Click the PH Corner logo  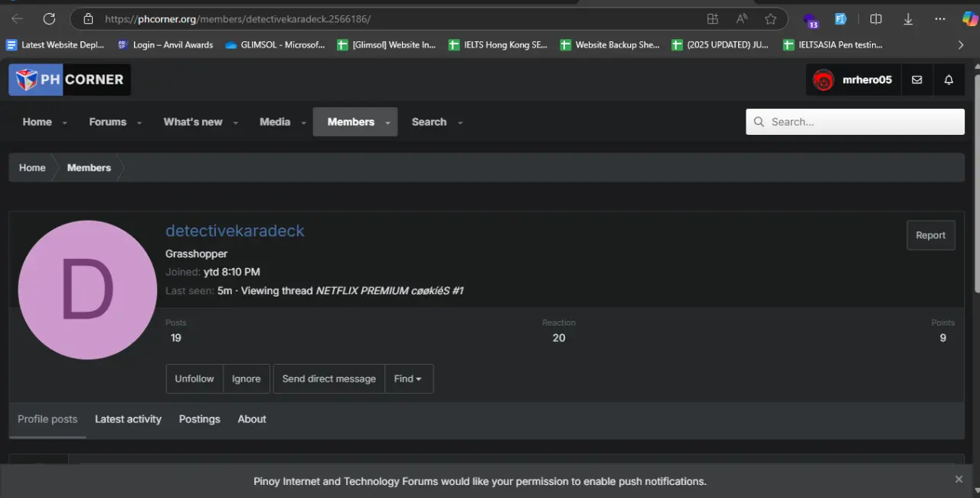coord(70,80)
